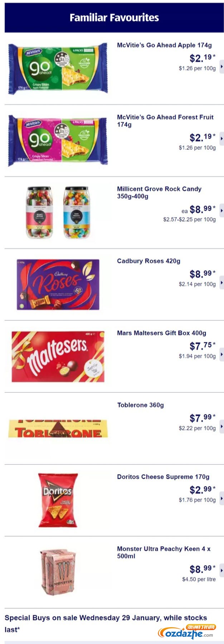Expand arrow beside McVitie's Go Ahead Apple price
The width and height of the screenshot is (224, 644).
click(x=221, y=67)
